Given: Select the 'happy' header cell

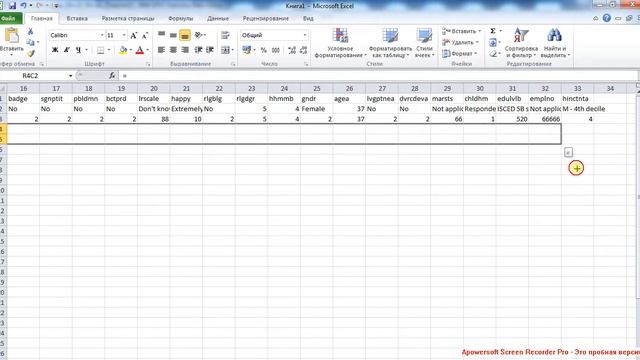Looking at the screenshot, I should (x=186, y=99).
